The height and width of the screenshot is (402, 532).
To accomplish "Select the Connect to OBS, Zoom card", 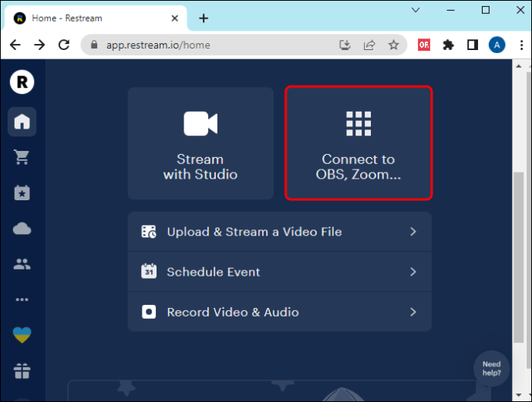I will [359, 143].
